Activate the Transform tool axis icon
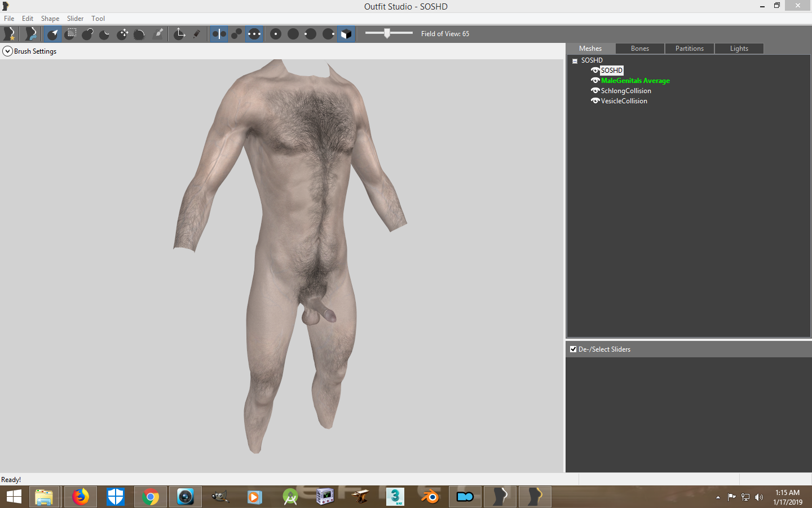Screen dimensions: 812x508 pos(179,34)
